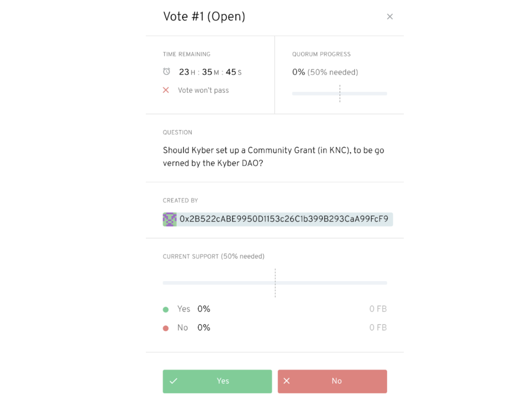532x398 pixels.
Task: Click the creator's identicon avatar
Action: 170,219
